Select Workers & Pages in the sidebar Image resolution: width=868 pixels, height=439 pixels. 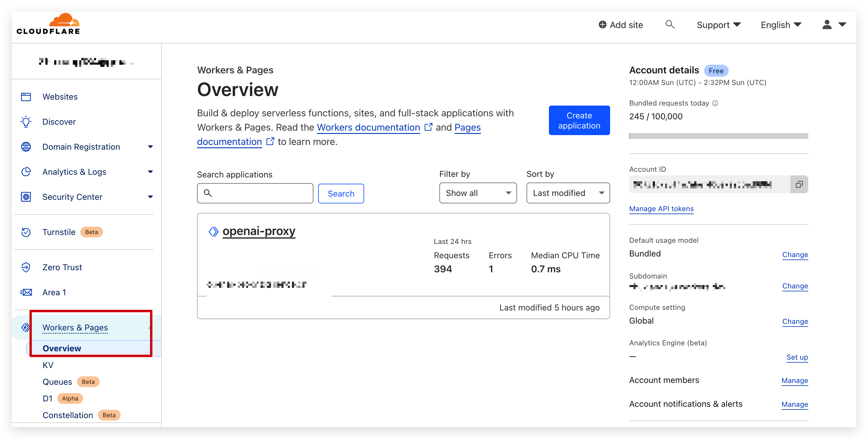(x=75, y=327)
